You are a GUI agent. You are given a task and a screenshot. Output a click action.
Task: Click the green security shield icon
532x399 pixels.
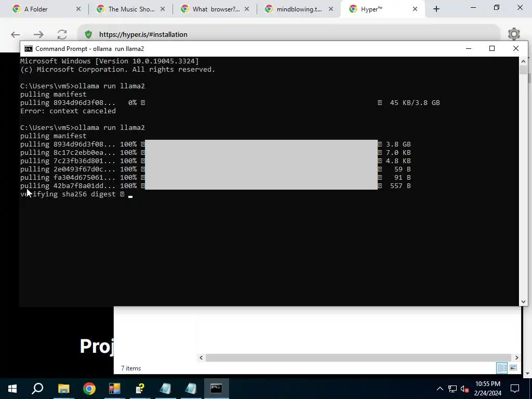click(88, 34)
